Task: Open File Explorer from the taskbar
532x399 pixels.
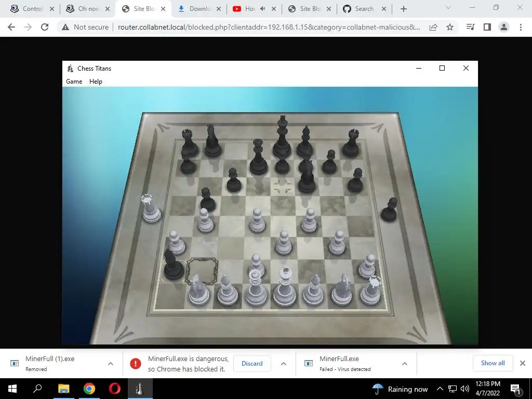Action: coord(63,389)
